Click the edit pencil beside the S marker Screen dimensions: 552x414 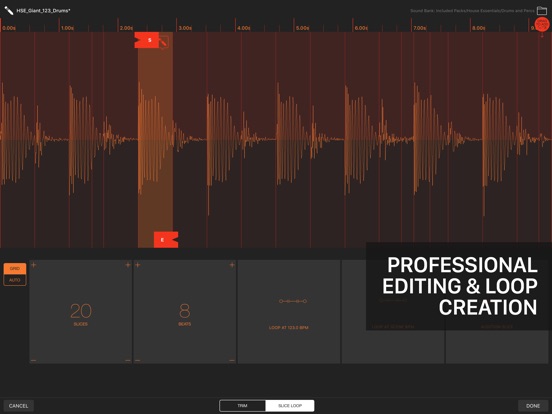click(x=164, y=43)
